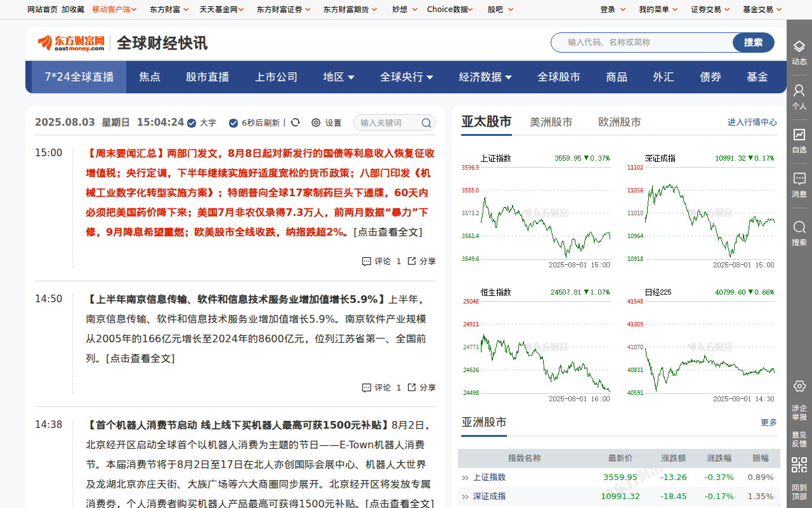Viewport: 812px width, 508px height.
Task: Select the 亚太股市 tab
Action: (x=487, y=122)
